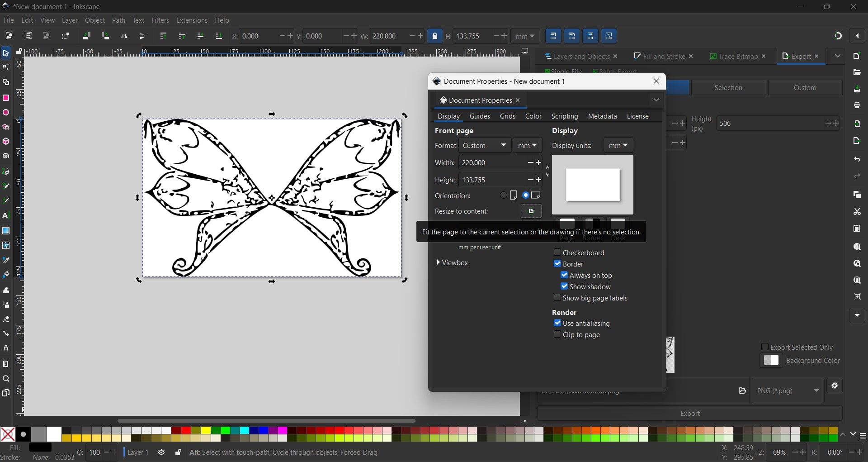Select the Gradient tool
Viewport: 868px width, 462px height.
[6, 231]
